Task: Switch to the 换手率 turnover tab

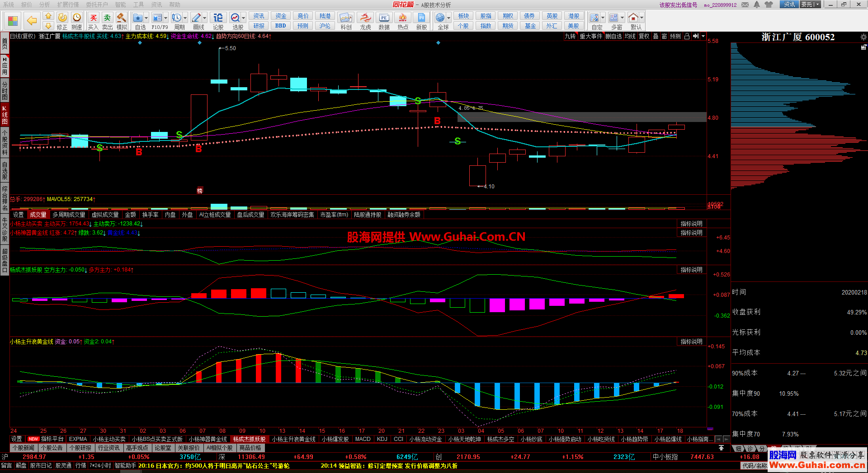Action: pos(150,215)
